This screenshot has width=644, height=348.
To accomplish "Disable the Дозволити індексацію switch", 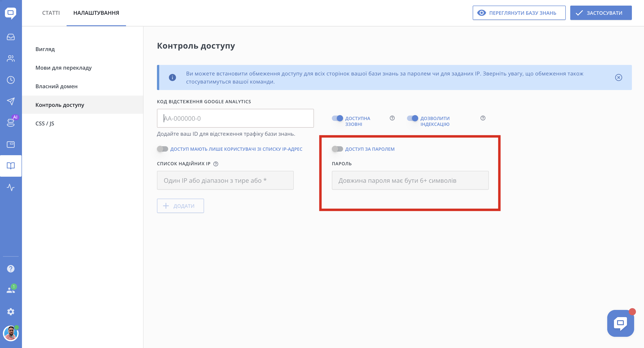I will pos(412,118).
